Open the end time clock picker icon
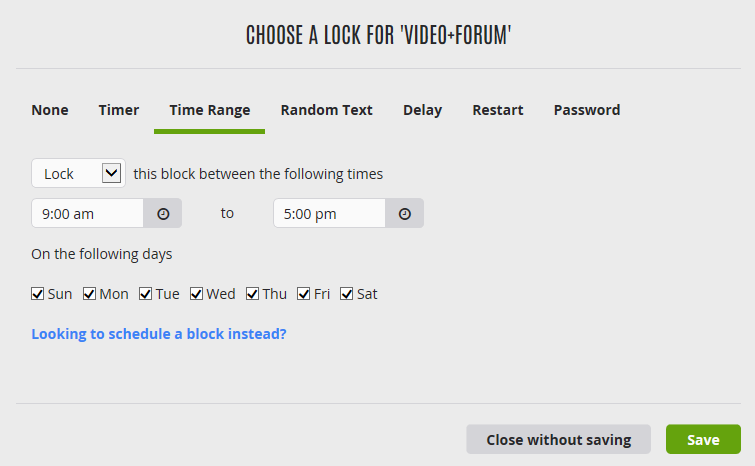This screenshot has height=466, width=755. coord(404,214)
